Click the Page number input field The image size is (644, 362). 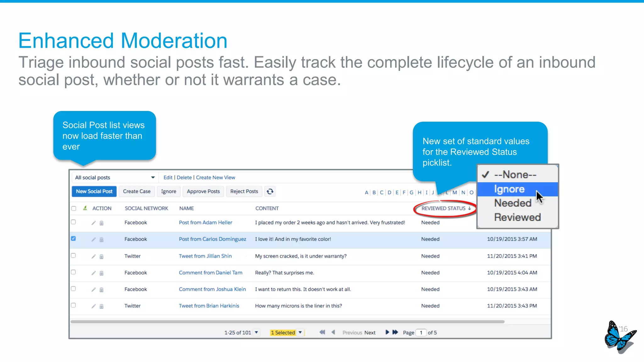[421, 332]
